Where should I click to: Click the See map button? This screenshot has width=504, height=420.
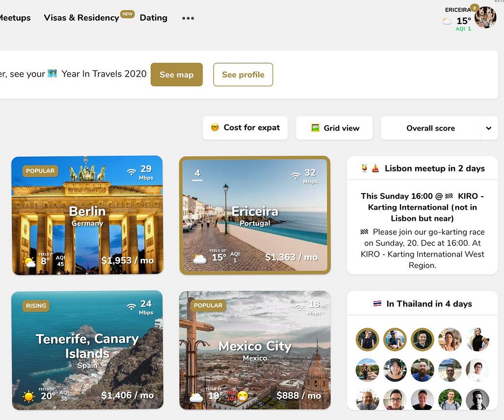[176, 75]
